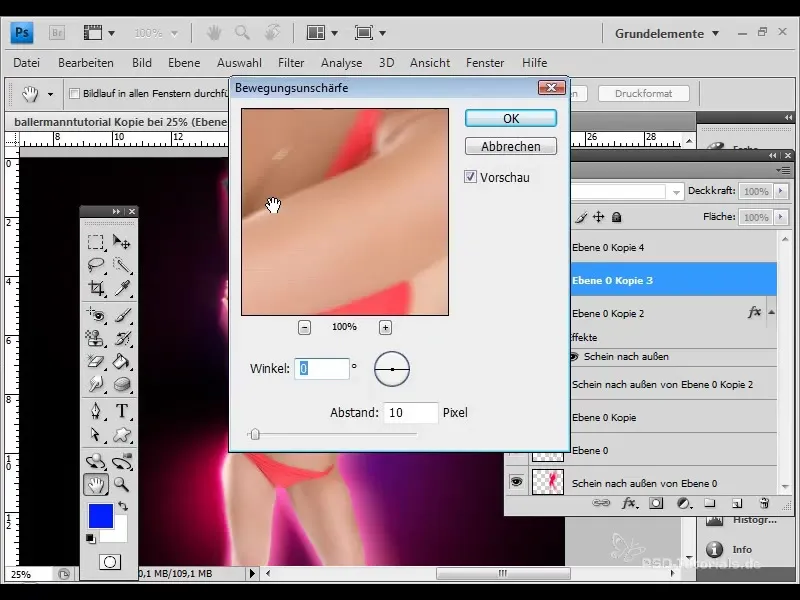Reset default foreground and background colors
This screenshot has width=800, height=600.
coord(90,539)
